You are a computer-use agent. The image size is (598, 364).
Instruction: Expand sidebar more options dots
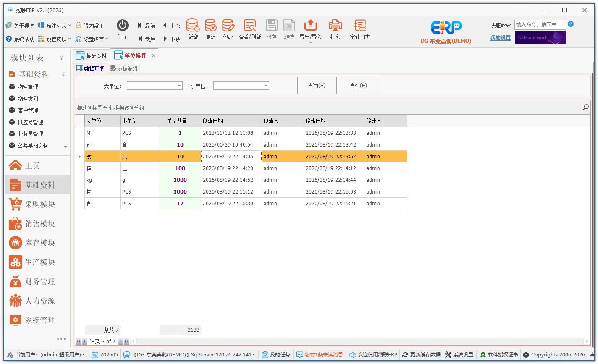61,339
